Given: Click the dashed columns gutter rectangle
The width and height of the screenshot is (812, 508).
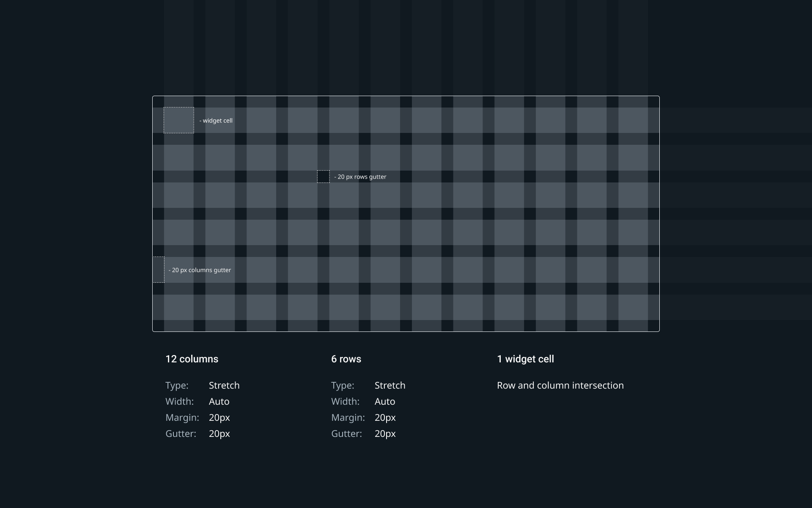Looking at the screenshot, I should click(x=159, y=270).
